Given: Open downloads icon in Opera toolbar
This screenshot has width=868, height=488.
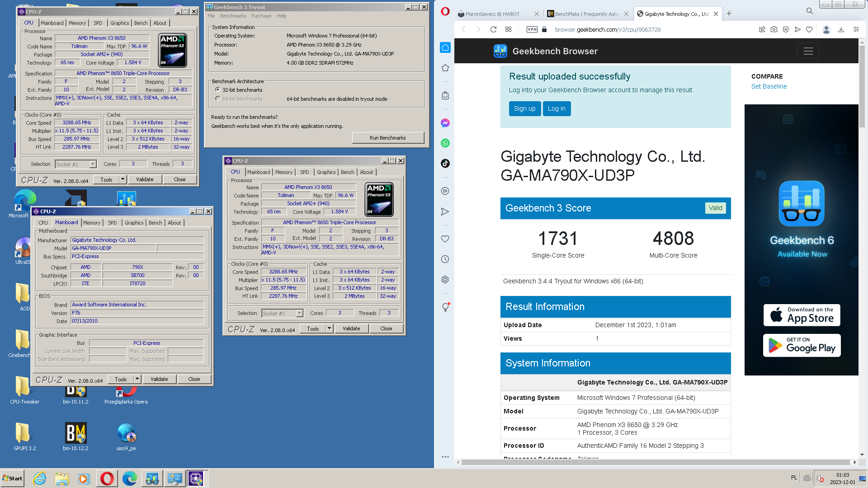Looking at the screenshot, I should click(x=841, y=29).
